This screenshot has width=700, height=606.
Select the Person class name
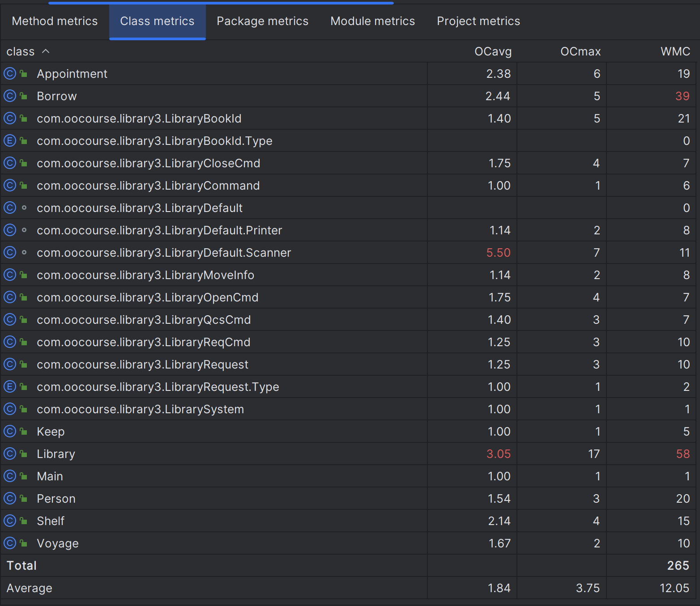[56, 499]
